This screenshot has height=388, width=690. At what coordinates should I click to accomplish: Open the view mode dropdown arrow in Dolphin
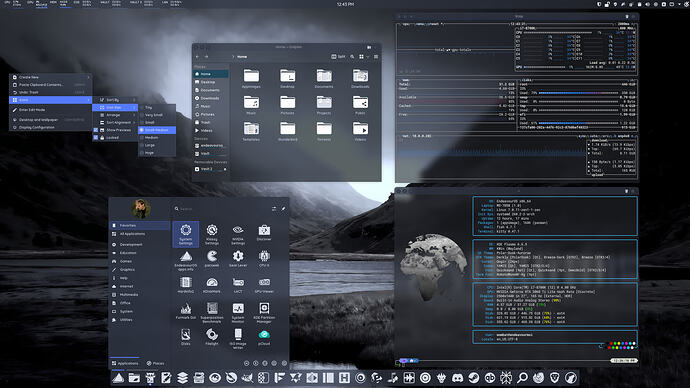click(368, 57)
